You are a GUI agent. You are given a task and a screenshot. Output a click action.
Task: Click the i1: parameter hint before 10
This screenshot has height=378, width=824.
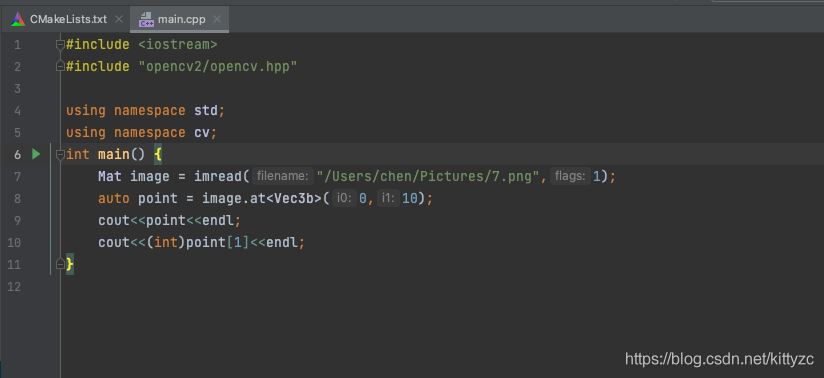click(388, 198)
